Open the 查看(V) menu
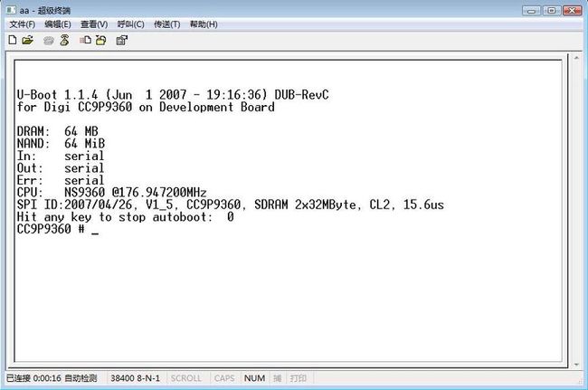The image size is (588, 390). (x=94, y=24)
